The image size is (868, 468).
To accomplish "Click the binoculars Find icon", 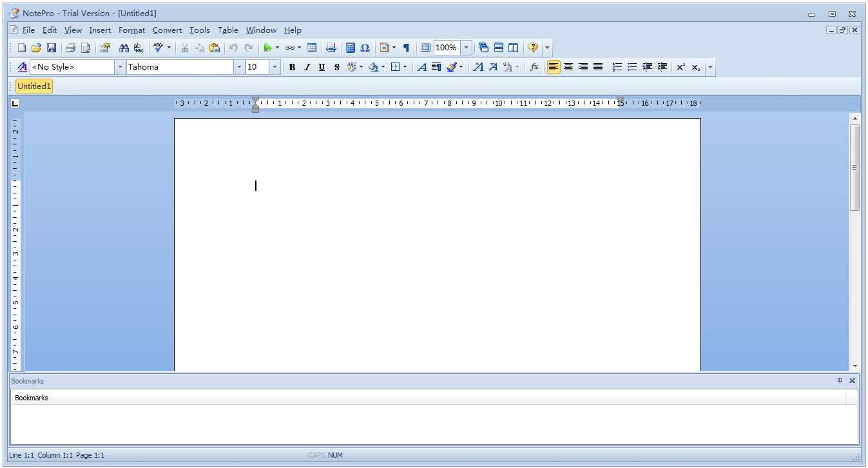I will coord(124,48).
